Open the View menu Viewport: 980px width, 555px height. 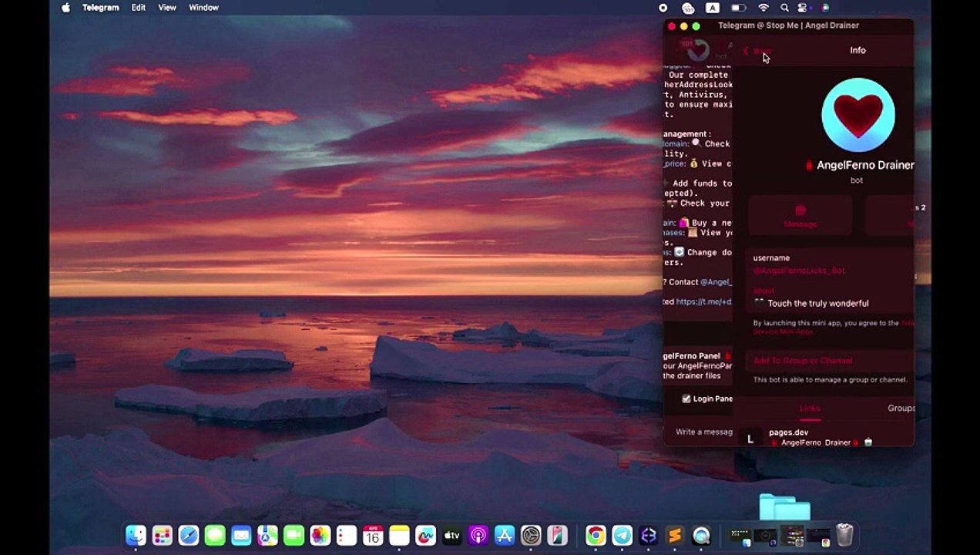[x=167, y=8]
